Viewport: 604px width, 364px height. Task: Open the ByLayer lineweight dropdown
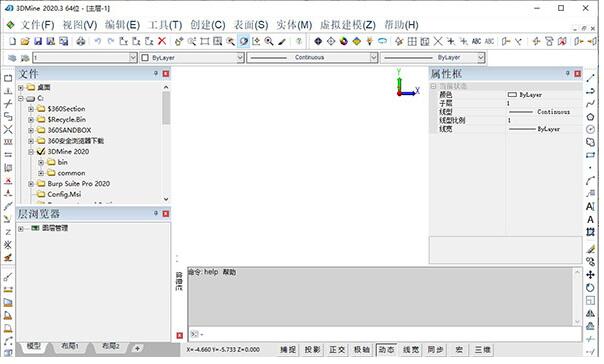[x=480, y=58]
